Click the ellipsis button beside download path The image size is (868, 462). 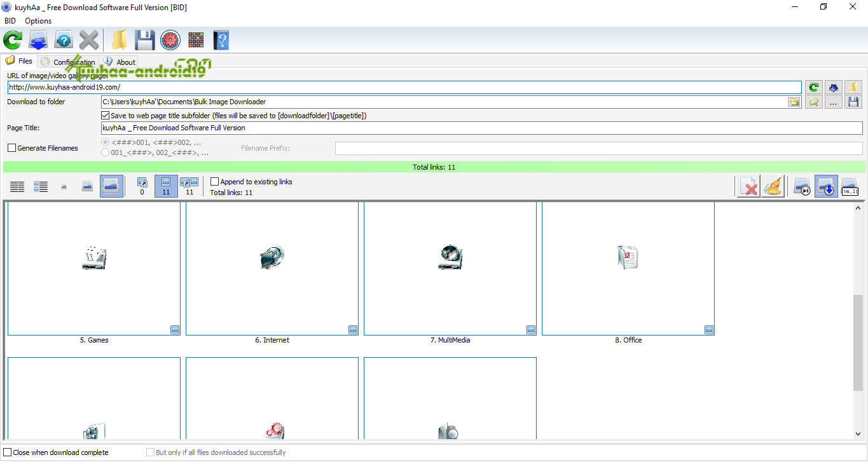834,102
